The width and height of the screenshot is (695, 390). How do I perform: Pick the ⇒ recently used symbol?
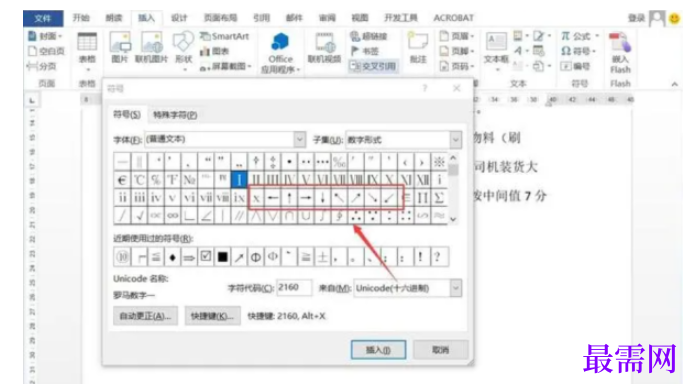tap(189, 257)
